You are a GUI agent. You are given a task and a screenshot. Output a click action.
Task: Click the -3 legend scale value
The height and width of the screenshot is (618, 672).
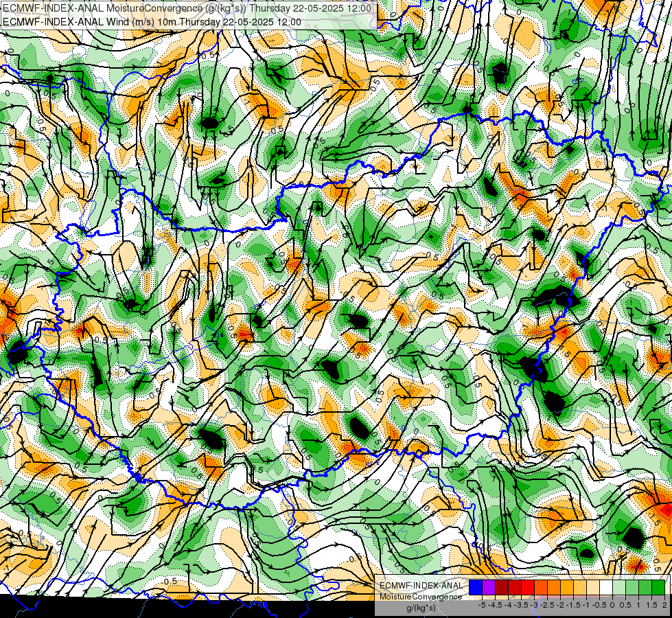click(535, 605)
